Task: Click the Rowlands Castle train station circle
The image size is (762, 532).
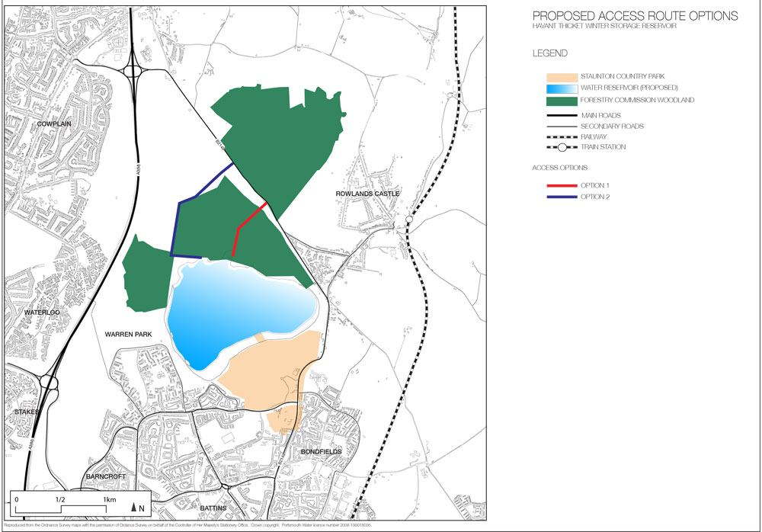Action: point(409,220)
